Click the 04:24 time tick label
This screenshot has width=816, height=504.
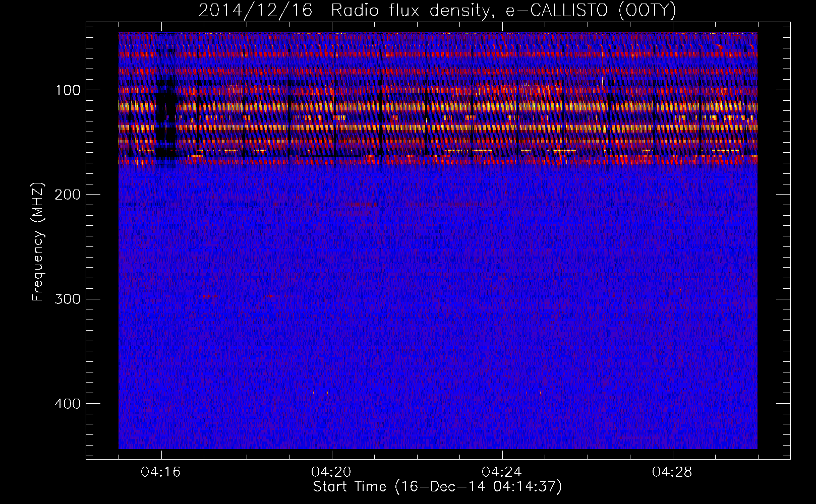click(502, 472)
